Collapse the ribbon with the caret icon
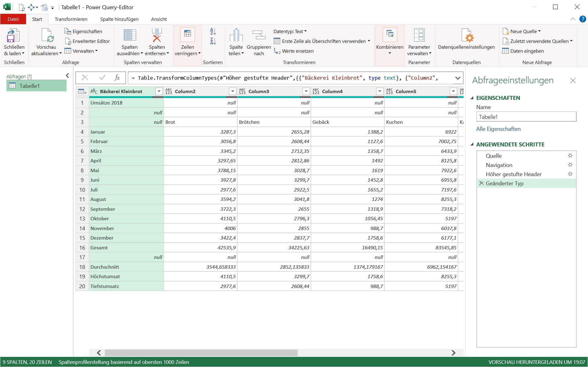Image resolution: width=588 pixels, height=367 pixels. point(573,19)
